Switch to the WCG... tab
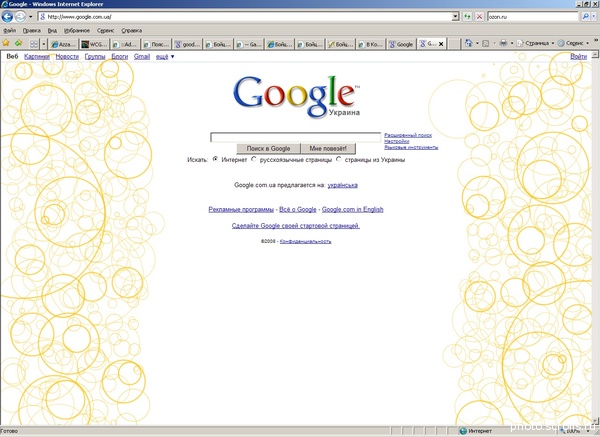This screenshot has width=600, height=437. tap(94, 44)
